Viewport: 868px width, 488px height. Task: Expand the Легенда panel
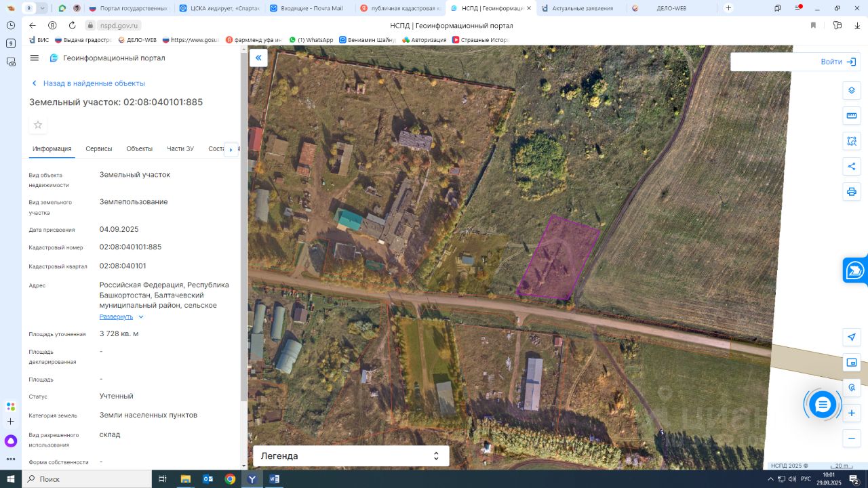tap(351, 456)
